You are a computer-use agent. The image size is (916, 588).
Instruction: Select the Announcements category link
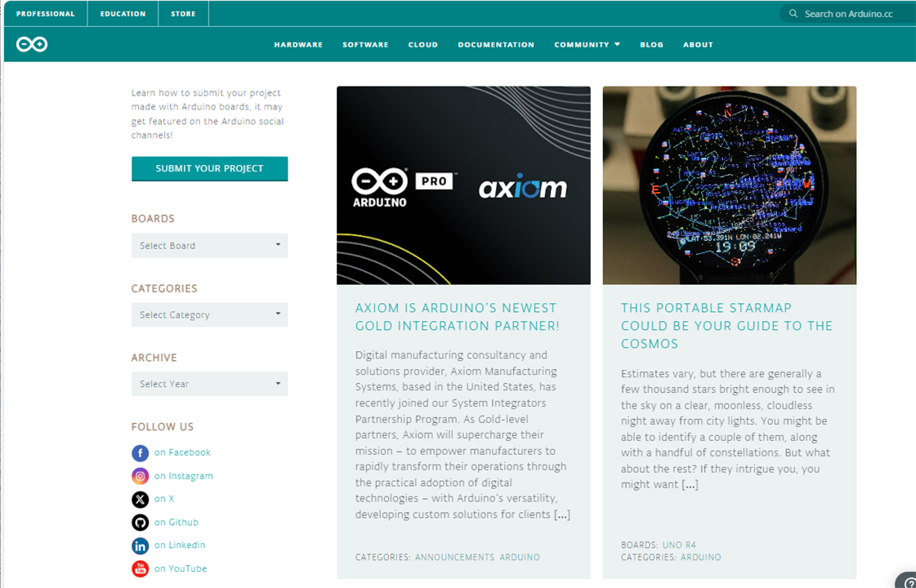pos(454,557)
